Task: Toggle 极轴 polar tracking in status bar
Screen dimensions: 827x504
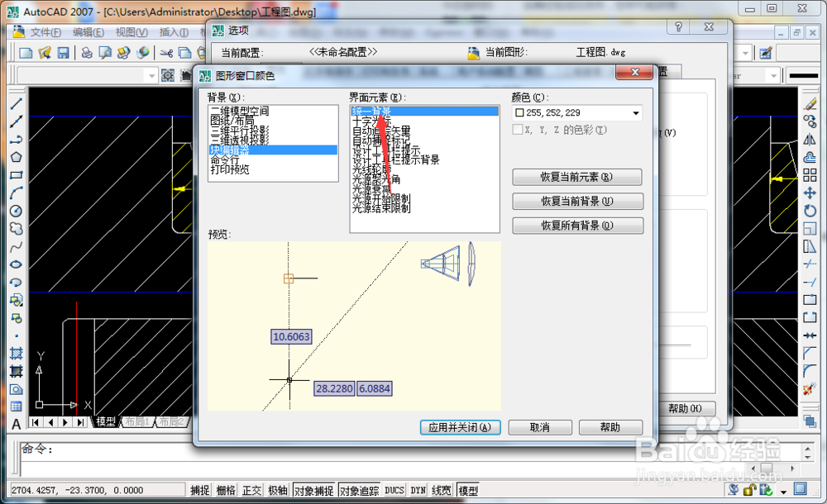Action: point(277,491)
